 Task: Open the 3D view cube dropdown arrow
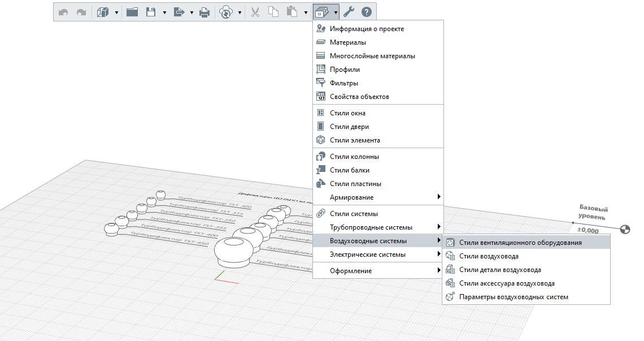coord(116,13)
